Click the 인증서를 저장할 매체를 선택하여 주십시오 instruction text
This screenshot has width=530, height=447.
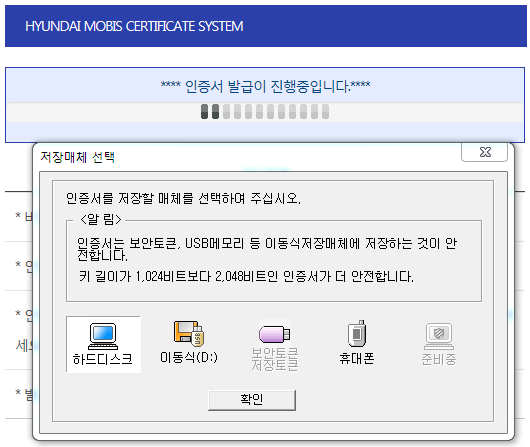click(183, 198)
